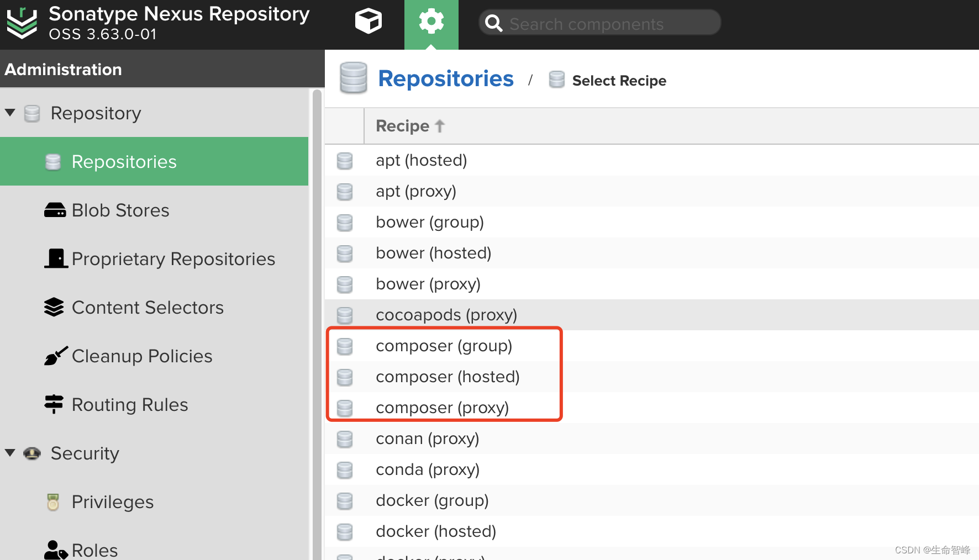Open the Administration gear icon

click(x=431, y=22)
